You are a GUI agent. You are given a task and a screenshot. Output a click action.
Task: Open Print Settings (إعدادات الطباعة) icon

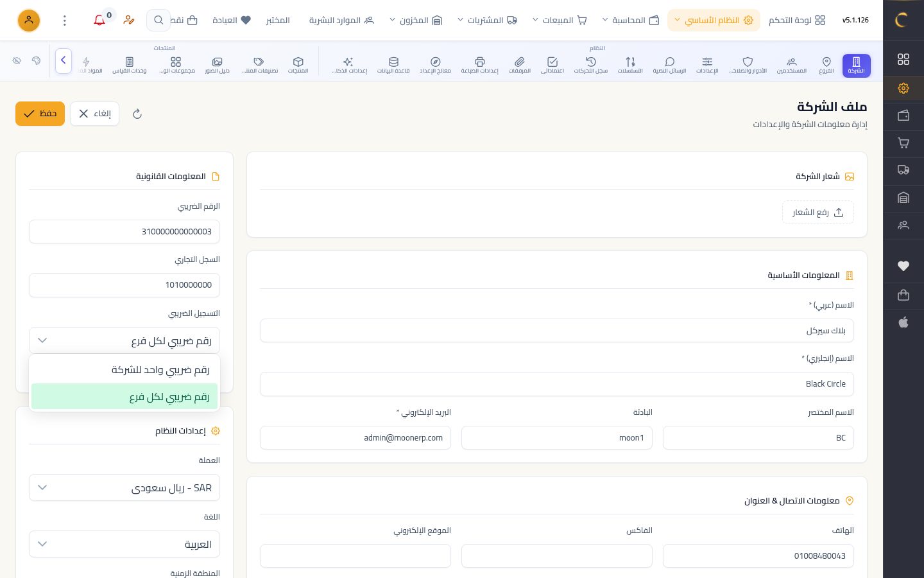click(479, 65)
